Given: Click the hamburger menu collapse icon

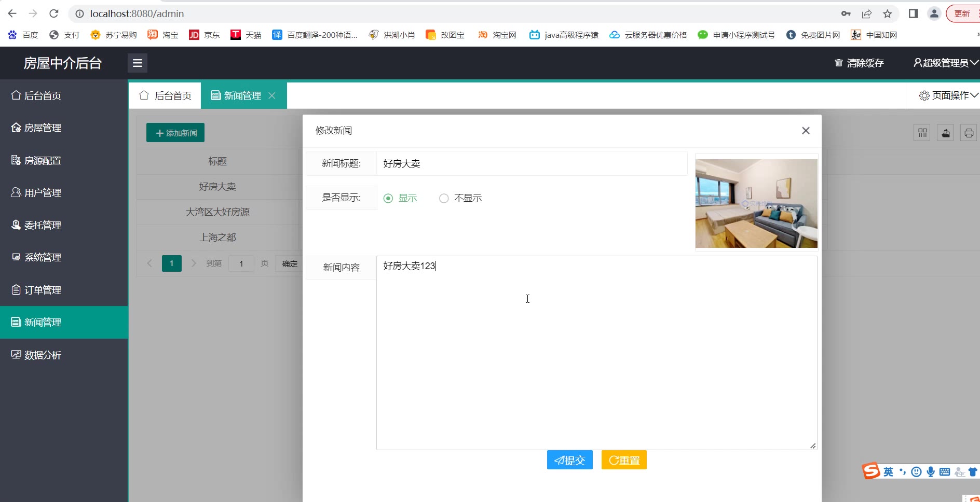Looking at the screenshot, I should 138,63.
